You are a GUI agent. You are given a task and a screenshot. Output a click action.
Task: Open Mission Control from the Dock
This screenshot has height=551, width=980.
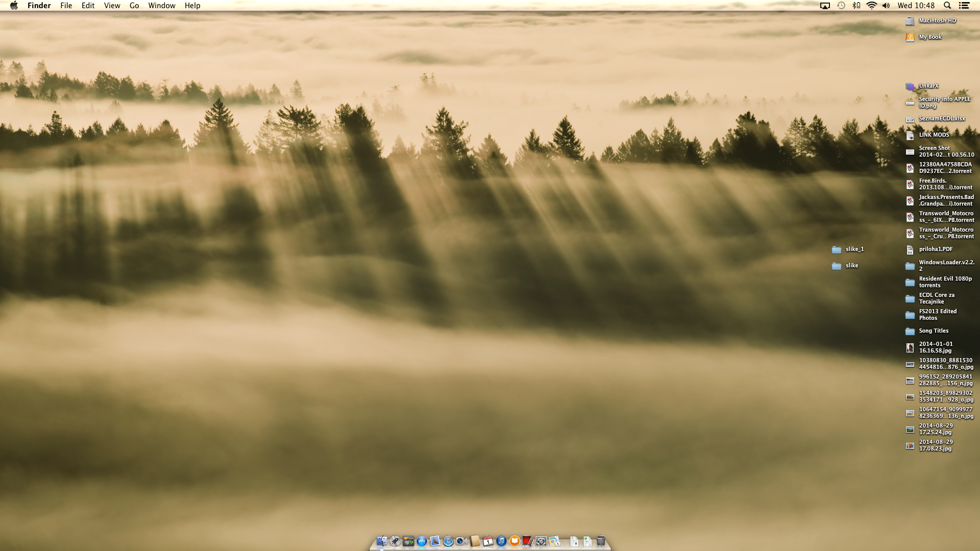[x=408, y=541]
